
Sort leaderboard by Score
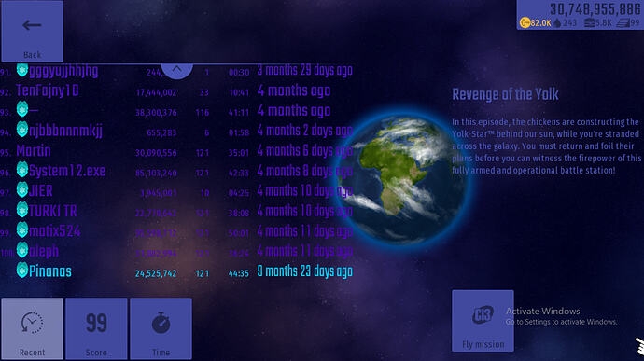point(96,328)
